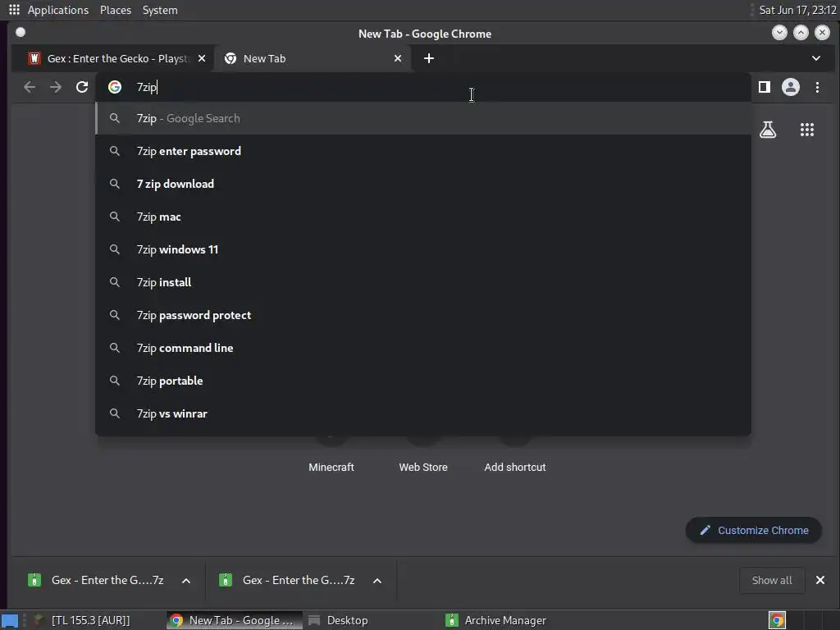840x630 pixels.
Task: Open the Chrome Labs flask icon
Action: point(768,130)
